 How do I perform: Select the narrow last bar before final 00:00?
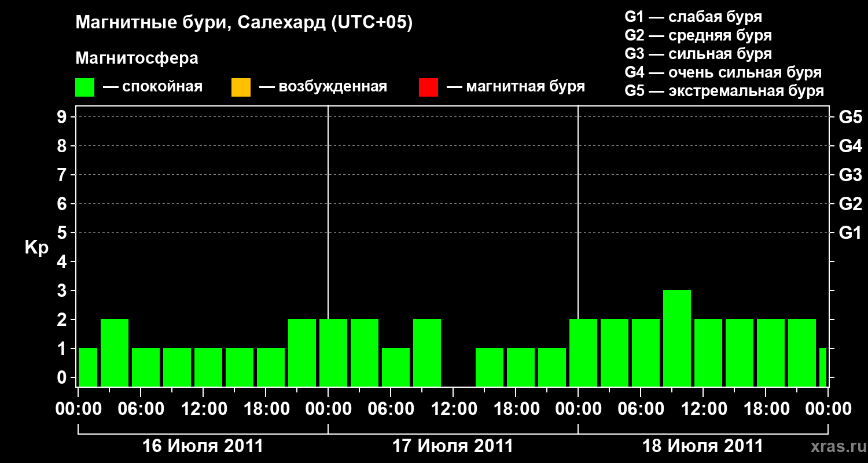click(823, 367)
